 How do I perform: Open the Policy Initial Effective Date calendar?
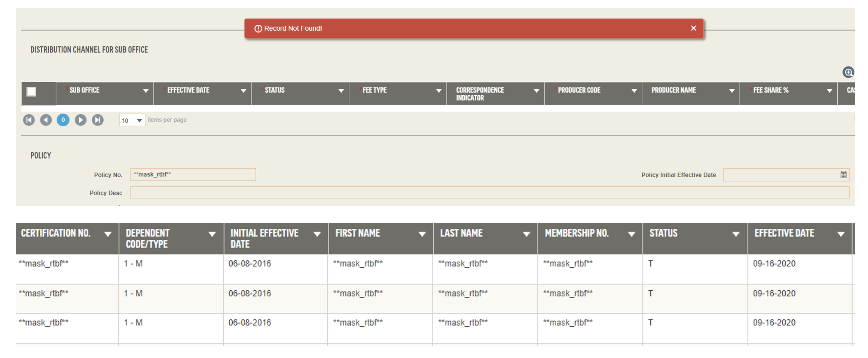(843, 175)
